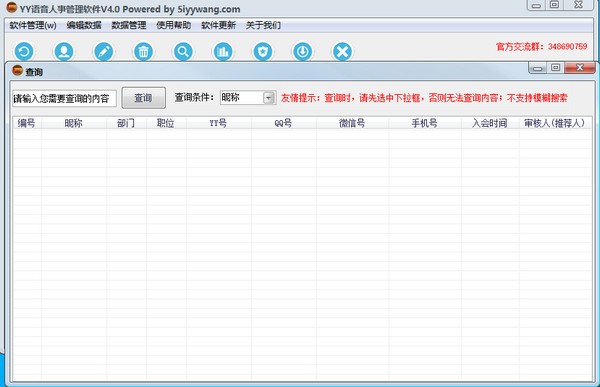The width and height of the screenshot is (600, 387).
Task: Click the refresh circular-arrow toolbar icon
Action: click(x=24, y=51)
